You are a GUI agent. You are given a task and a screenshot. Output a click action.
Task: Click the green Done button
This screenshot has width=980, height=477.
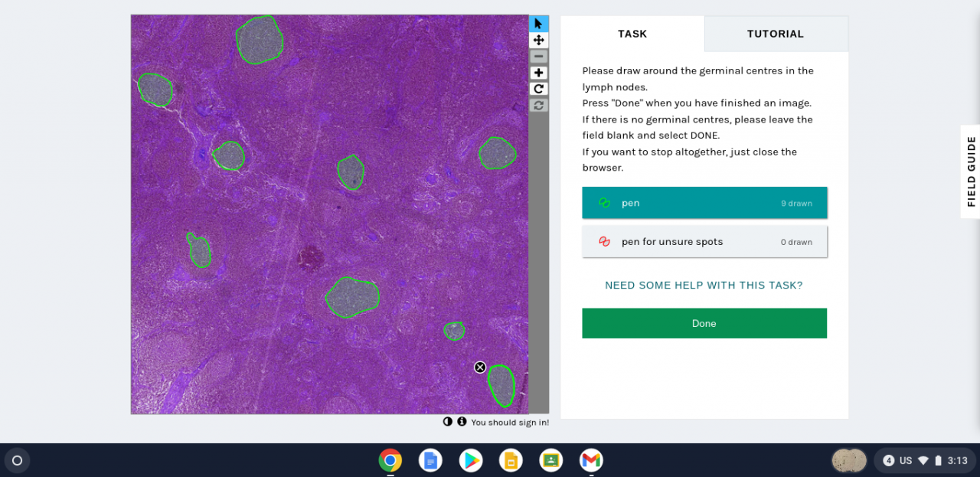click(x=704, y=323)
